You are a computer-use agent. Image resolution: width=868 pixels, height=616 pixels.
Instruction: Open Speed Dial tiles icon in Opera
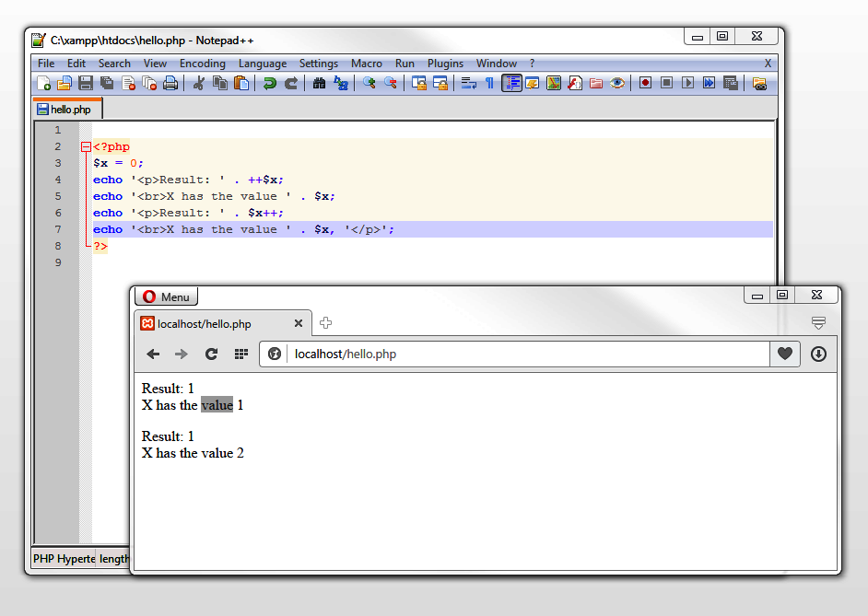240,354
